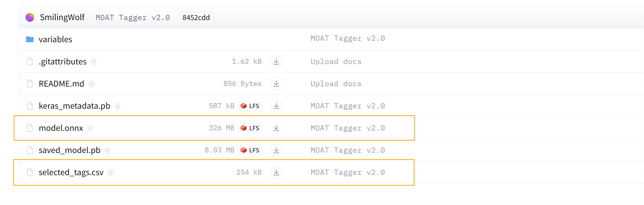Download keras_metadata.pb file

[276, 106]
